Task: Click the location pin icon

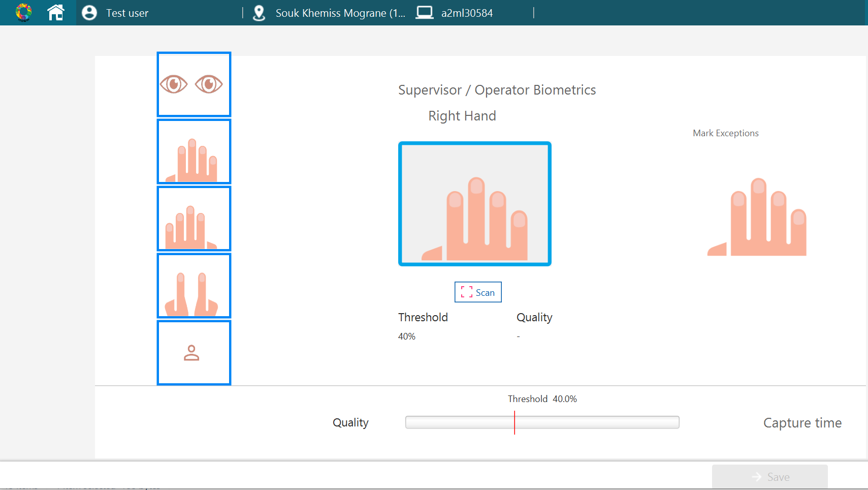Action: click(259, 13)
